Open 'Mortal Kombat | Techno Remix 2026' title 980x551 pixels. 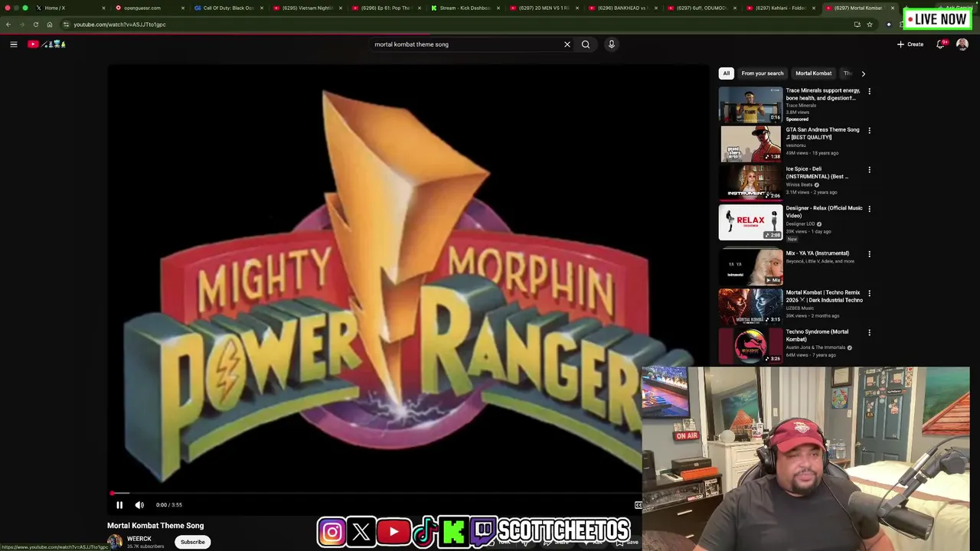click(824, 296)
